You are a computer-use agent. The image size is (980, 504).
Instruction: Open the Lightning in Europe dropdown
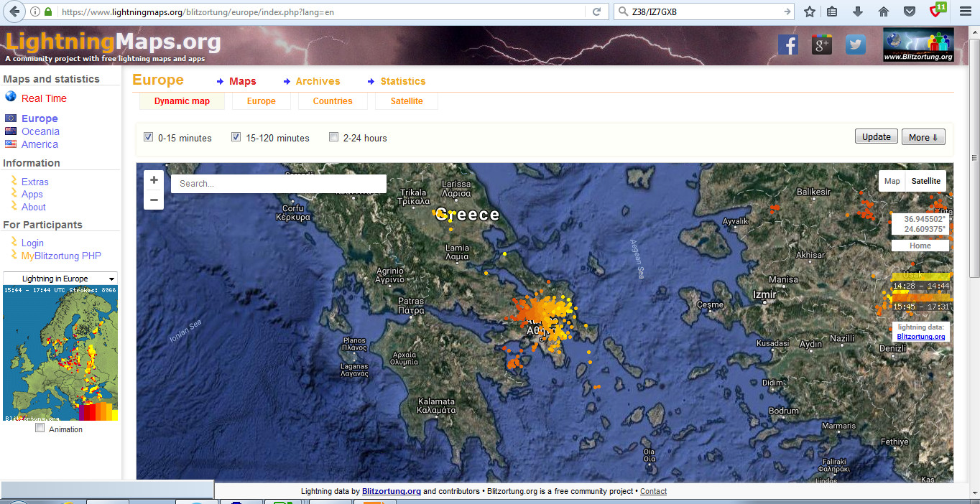60,279
